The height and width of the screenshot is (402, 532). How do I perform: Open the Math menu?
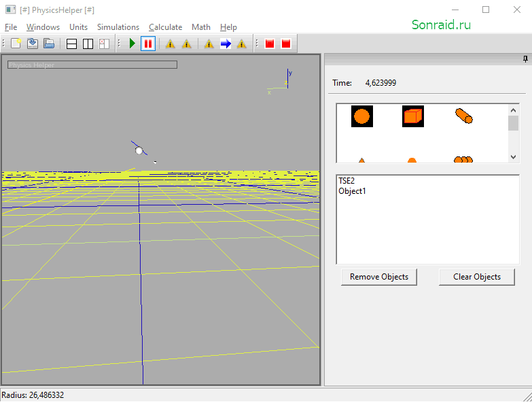click(201, 27)
